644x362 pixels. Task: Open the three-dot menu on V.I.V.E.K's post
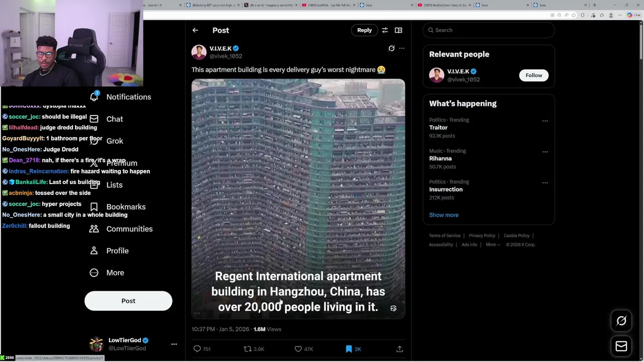tap(401, 48)
